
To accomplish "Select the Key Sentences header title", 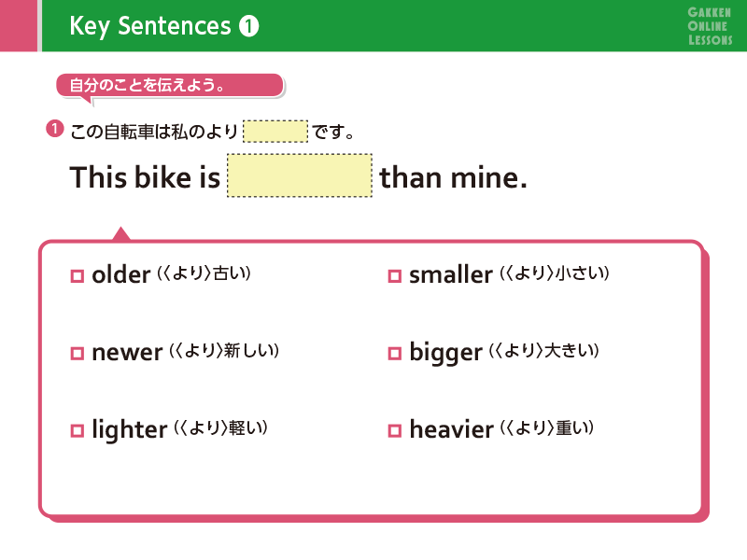I will tap(149, 26).
